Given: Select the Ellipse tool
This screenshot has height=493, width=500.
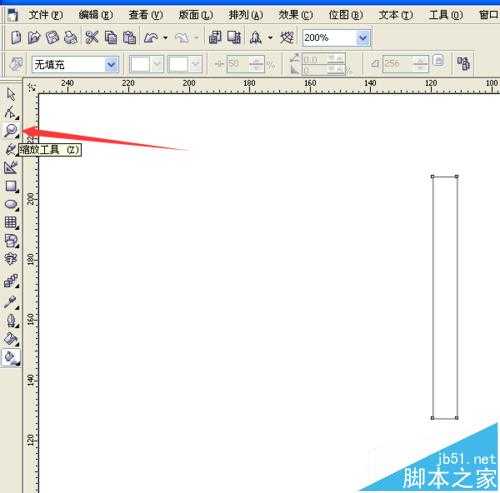Looking at the screenshot, I should click(x=11, y=205).
